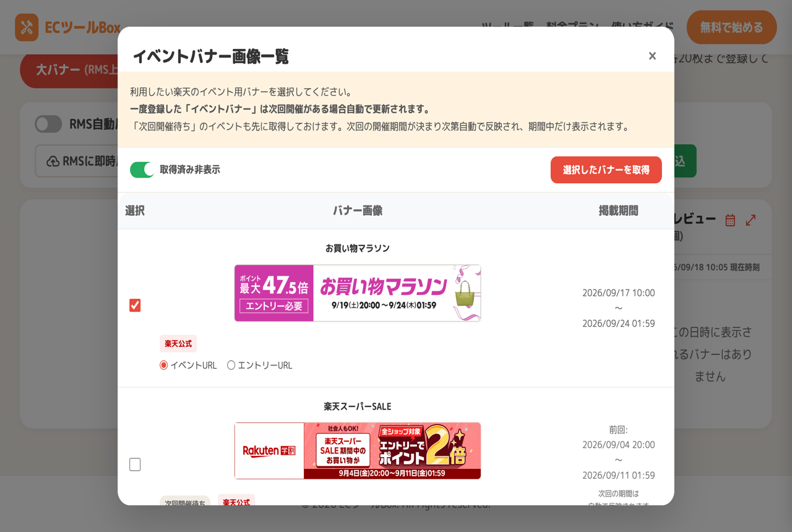Screen dimensions: 792x532
Task: Close the イベントバナー画像一覧 dialog with ×
Action: tap(652, 56)
